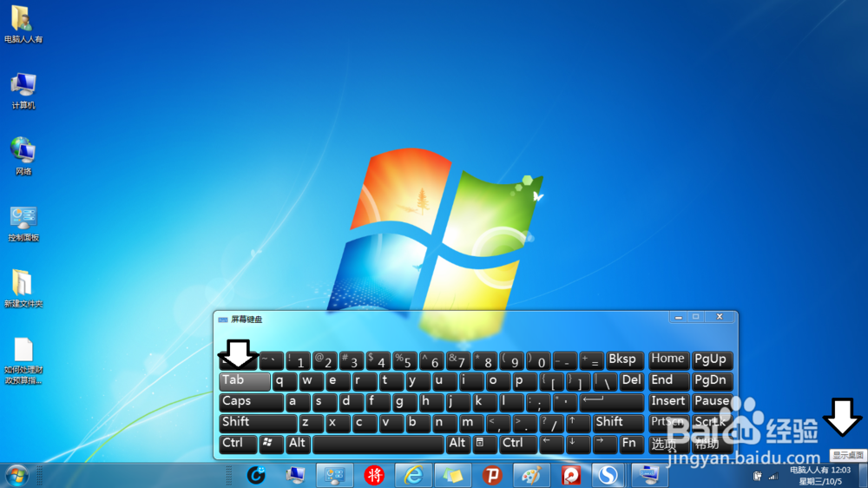
Task: Open the Windows Start button
Action: 16,476
